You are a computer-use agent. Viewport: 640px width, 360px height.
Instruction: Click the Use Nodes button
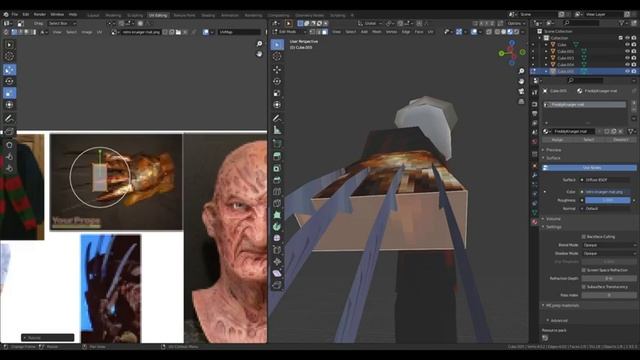[589, 168]
